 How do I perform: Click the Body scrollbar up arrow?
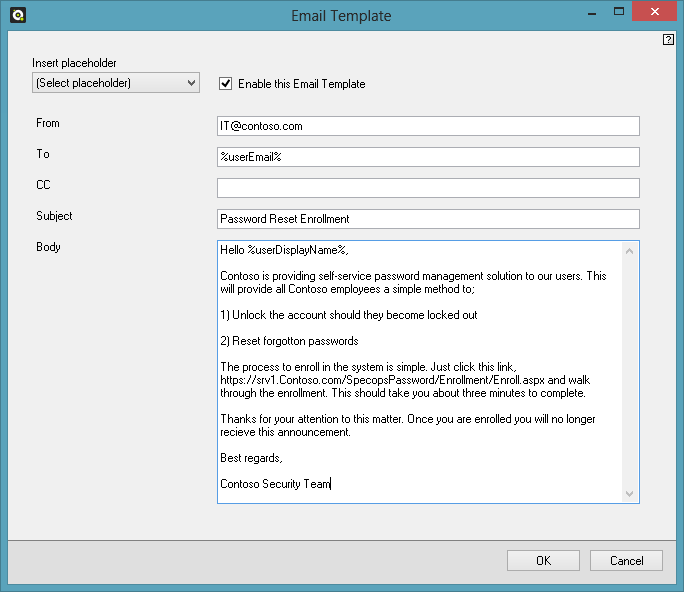(629, 251)
